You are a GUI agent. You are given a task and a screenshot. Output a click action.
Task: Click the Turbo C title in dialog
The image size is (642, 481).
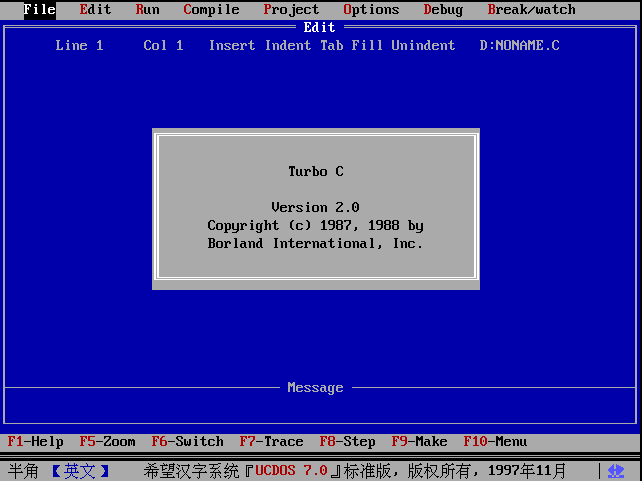316,171
